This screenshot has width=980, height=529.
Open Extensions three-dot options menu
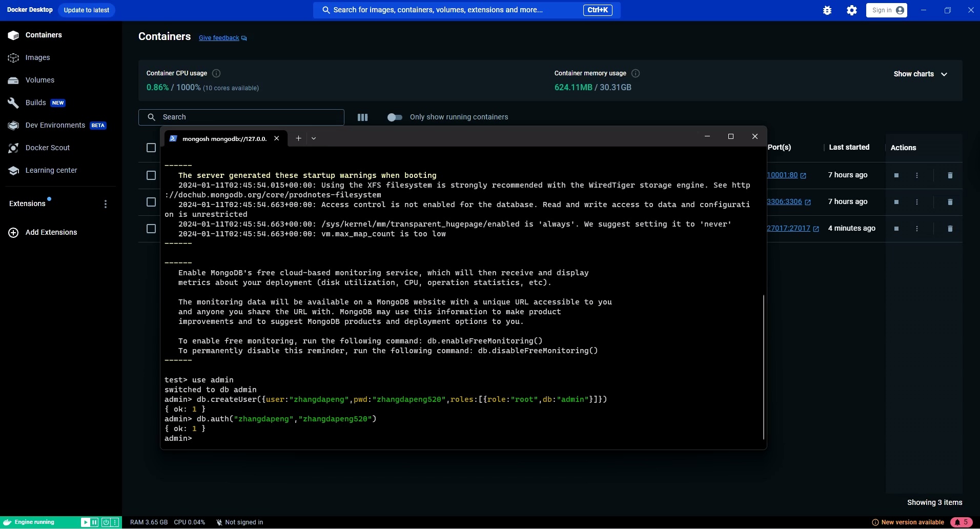coord(106,204)
